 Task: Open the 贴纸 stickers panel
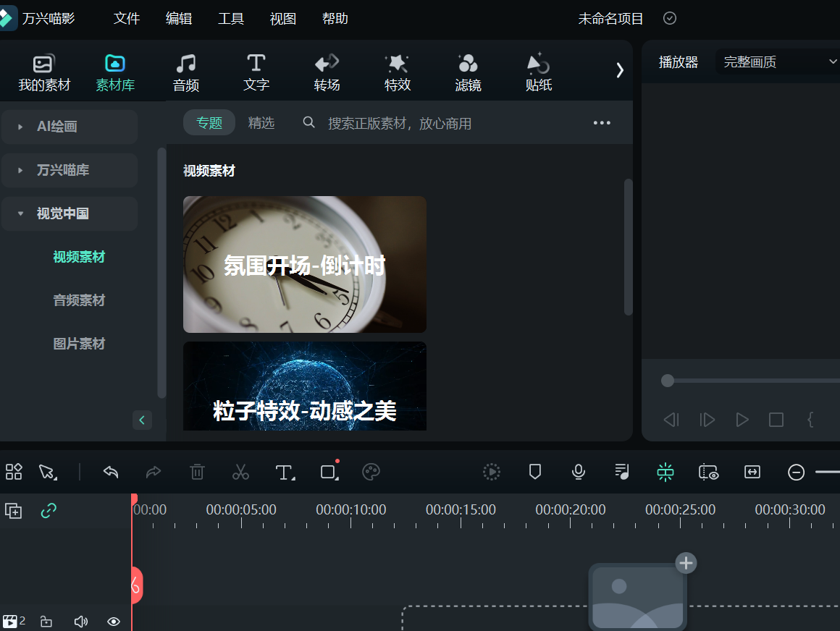point(539,72)
